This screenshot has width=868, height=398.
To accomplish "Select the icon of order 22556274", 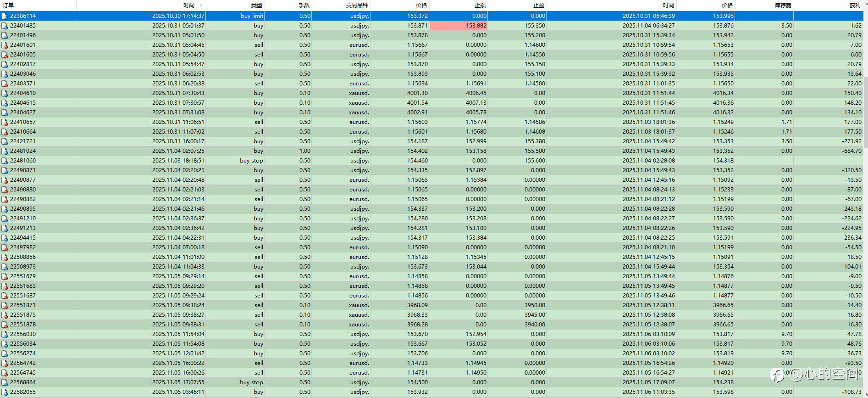I will click(5, 353).
